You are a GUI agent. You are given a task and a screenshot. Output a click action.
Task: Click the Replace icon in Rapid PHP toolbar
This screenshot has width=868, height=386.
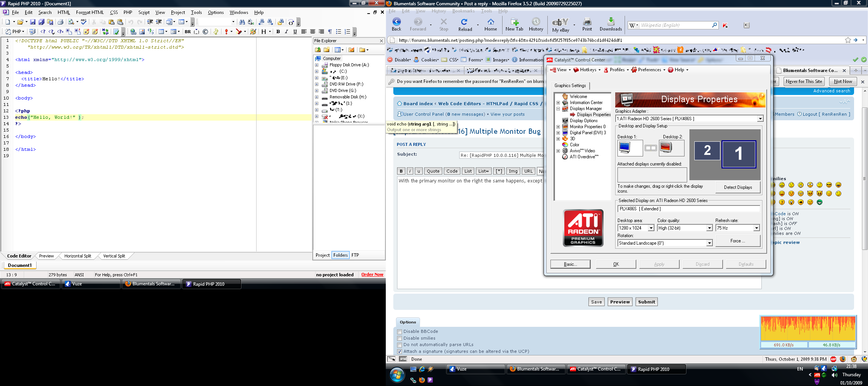pos(251,22)
